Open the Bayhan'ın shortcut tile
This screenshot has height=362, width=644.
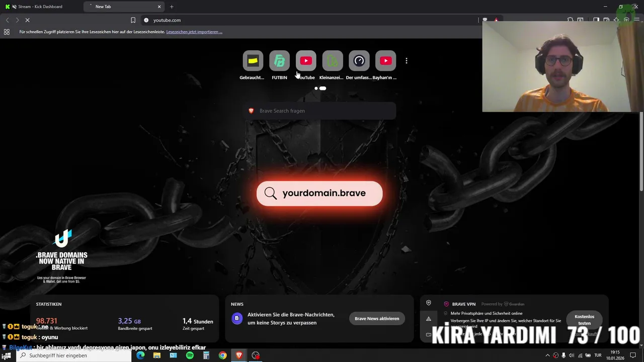[x=386, y=61]
